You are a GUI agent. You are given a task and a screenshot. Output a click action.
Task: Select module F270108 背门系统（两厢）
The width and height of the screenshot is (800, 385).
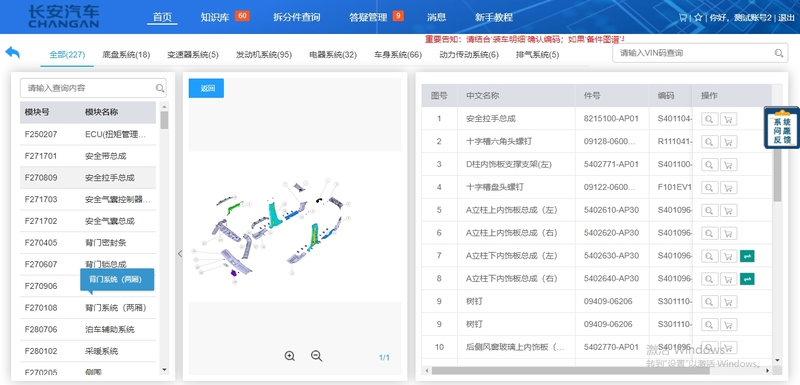click(88, 307)
